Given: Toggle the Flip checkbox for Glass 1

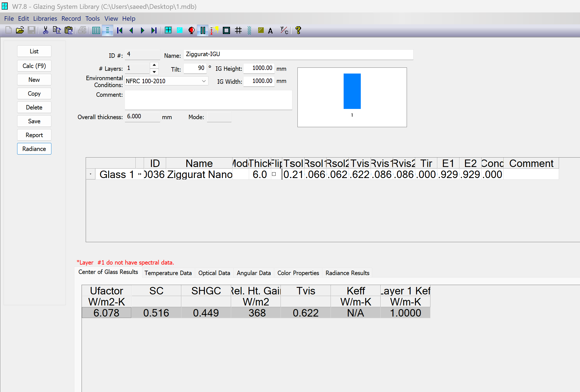Looking at the screenshot, I should 274,174.
